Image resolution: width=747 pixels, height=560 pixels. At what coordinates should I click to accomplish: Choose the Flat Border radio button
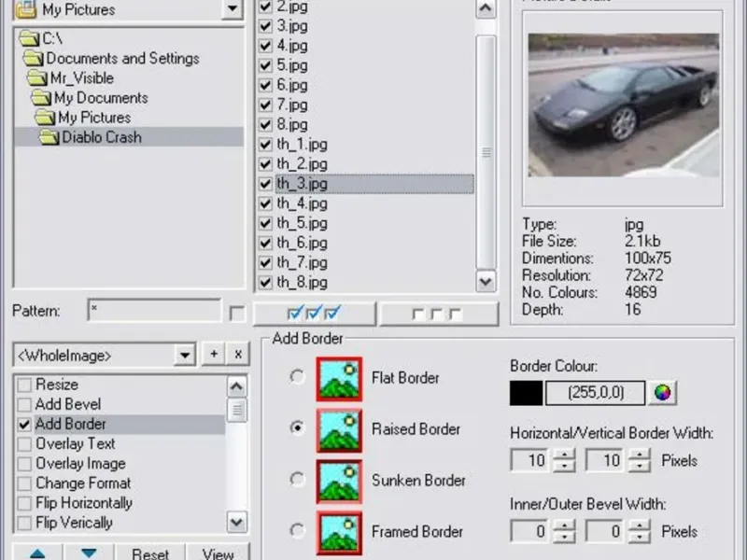297,377
